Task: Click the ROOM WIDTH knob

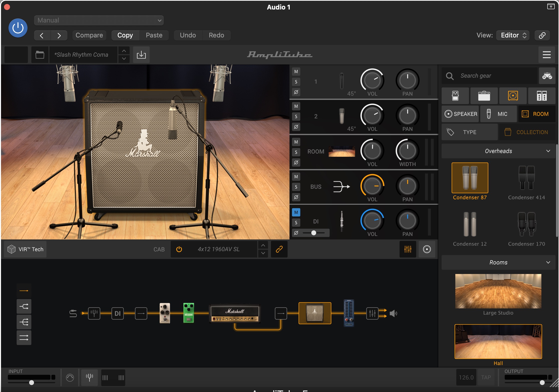Action: [407, 151]
